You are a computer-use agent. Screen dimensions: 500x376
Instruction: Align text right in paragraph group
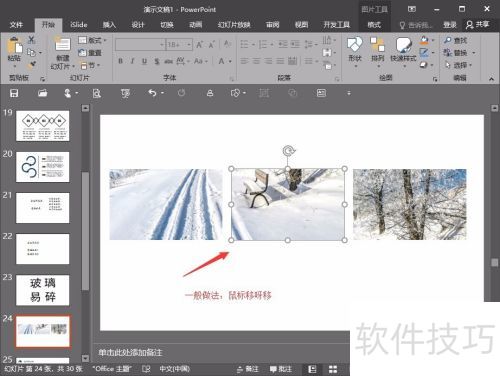pyautogui.click(x=269, y=61)
